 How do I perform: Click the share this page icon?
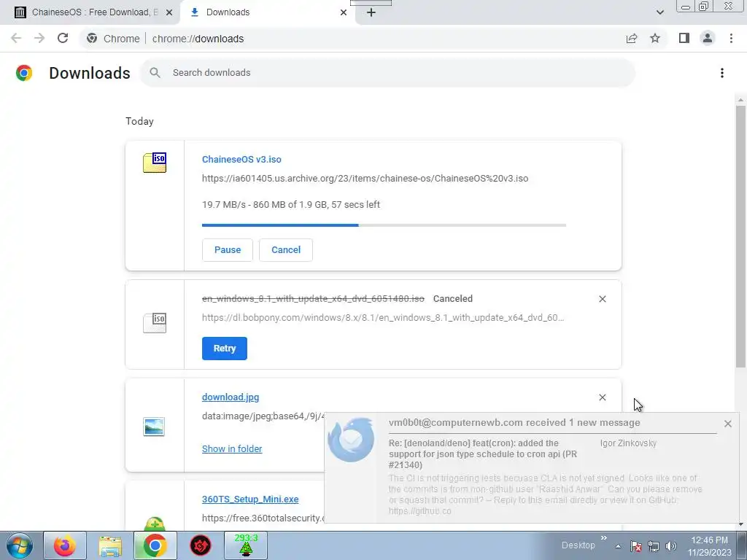click(x=632, y=39)
